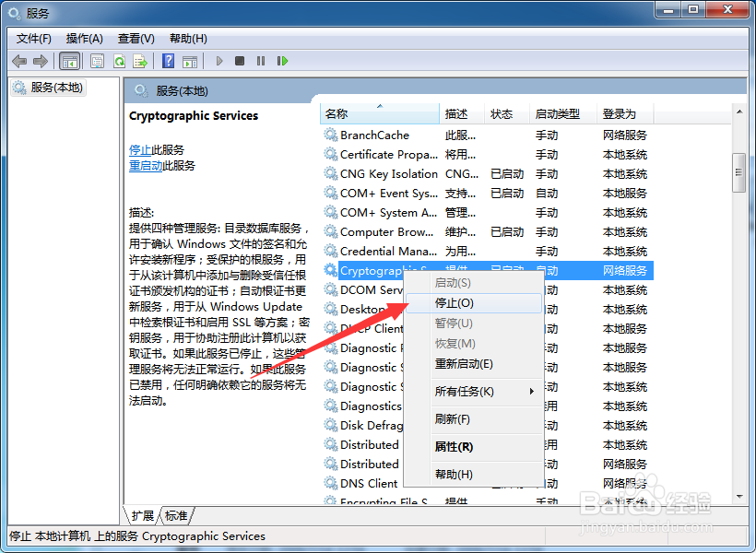Start the service using the play icon
This screenshot has width=756, height=553.
[x=219, y=61]
